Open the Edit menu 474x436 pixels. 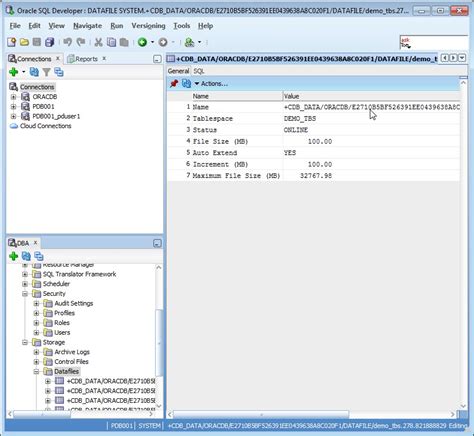point(34,26)
